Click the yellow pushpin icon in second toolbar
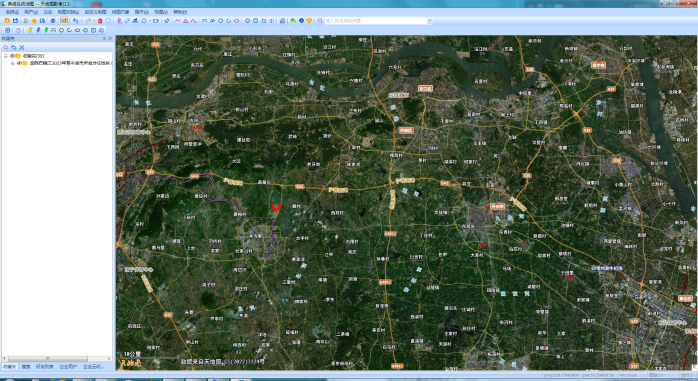This screenshot has width=698, height=381. (x=30, y=30)
